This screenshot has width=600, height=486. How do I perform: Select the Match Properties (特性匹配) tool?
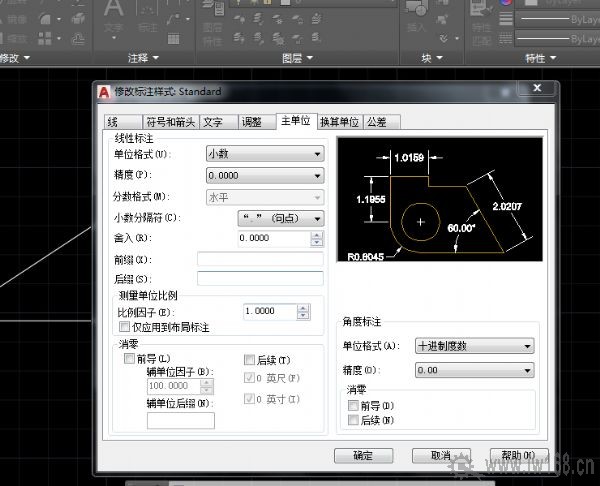click(x=481, y=23)
